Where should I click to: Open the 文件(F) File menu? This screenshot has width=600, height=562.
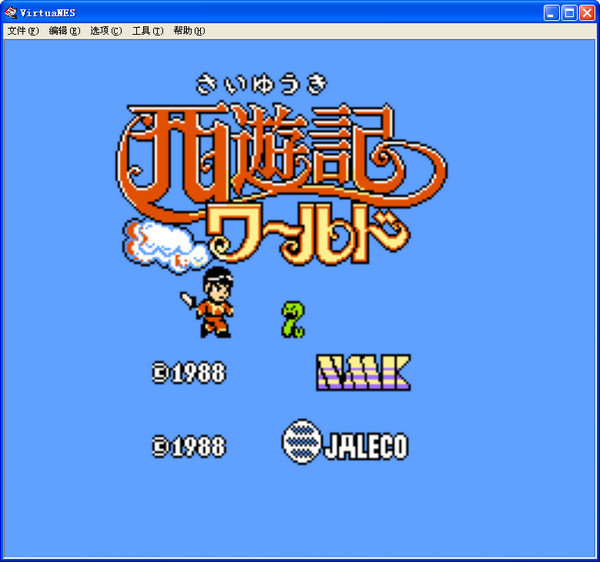[23, 31]
